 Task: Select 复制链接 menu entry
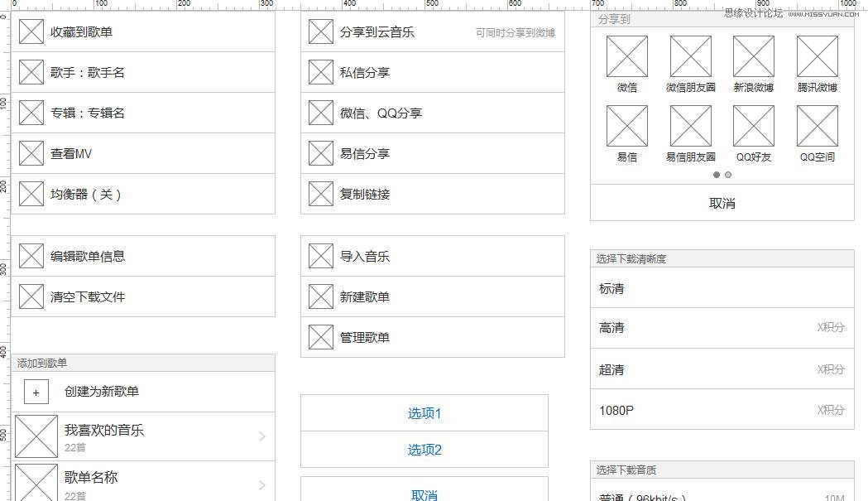tap(432, 194)
